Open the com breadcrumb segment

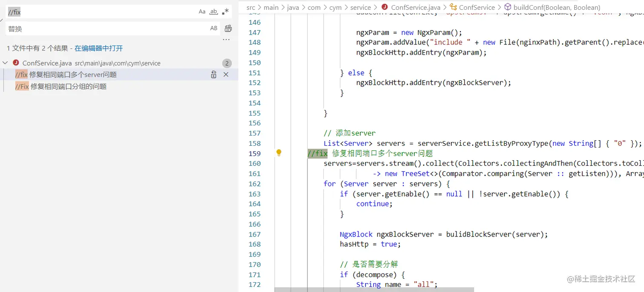tap(314, 7)
